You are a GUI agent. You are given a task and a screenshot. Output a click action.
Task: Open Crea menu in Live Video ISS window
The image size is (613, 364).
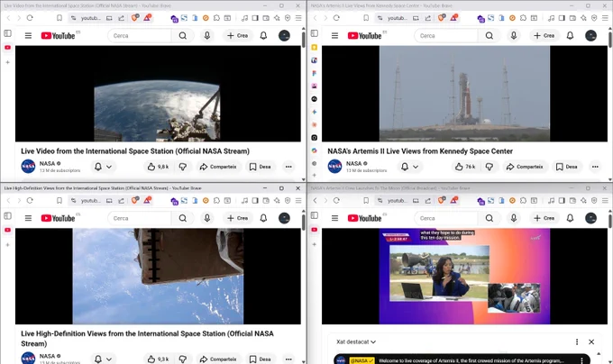pos(237,35)
